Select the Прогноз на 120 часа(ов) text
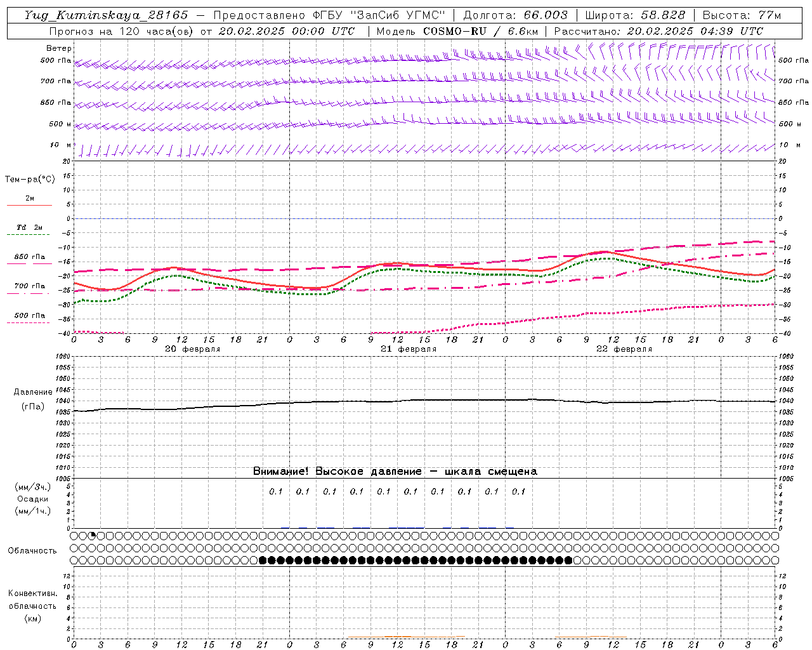 122,31
